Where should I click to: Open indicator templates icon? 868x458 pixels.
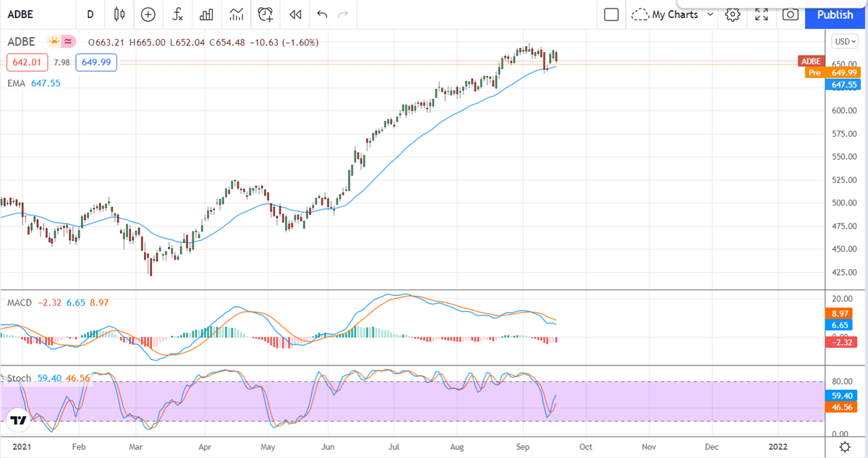coord(236,14)
